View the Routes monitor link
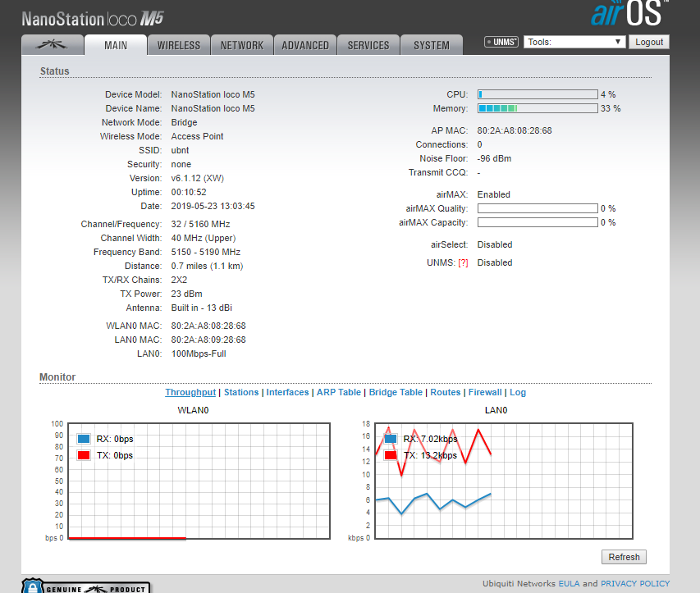Screen dimensions: 700x593 (x=445, y=392)
